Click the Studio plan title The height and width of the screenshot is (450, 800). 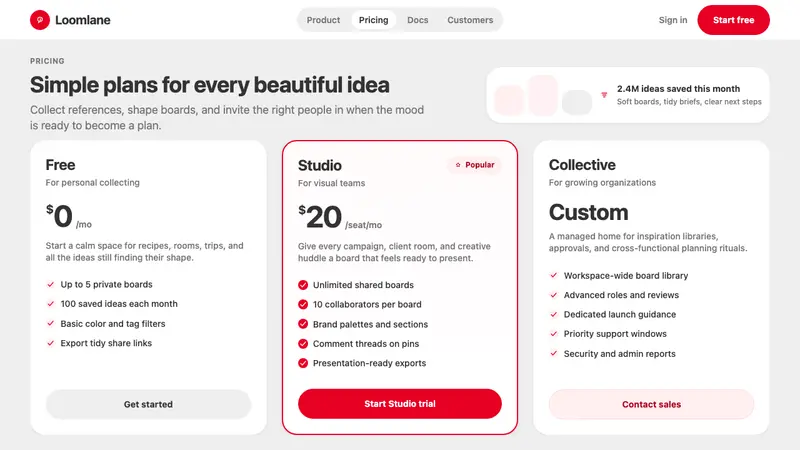320,165
